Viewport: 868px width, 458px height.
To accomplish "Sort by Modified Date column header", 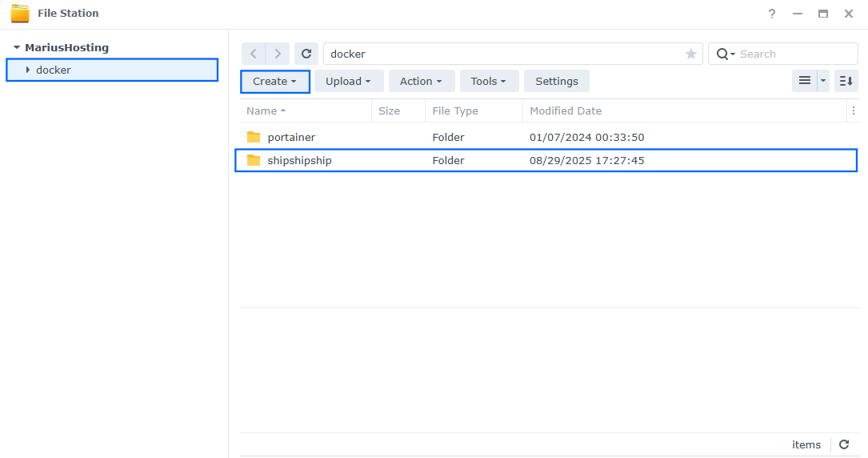I will [684, 110].
